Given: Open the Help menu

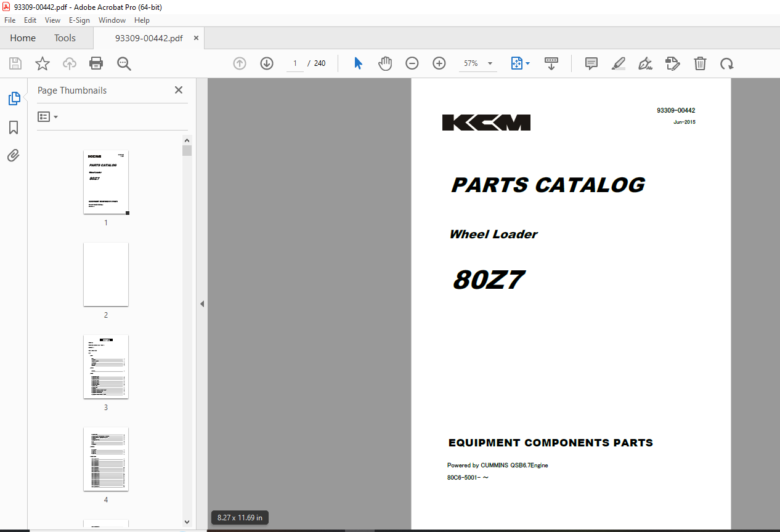Looking at the screenshot, I should click(x=142, y=20).
